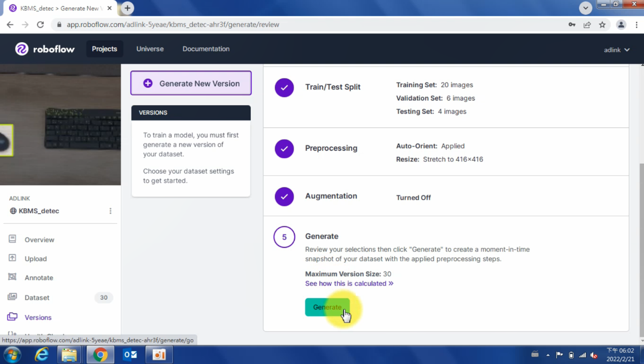This screenshot has width=644, height=364.
Task: Click the Preprocessing step checkmark circle
Action: tap(284, 149)
